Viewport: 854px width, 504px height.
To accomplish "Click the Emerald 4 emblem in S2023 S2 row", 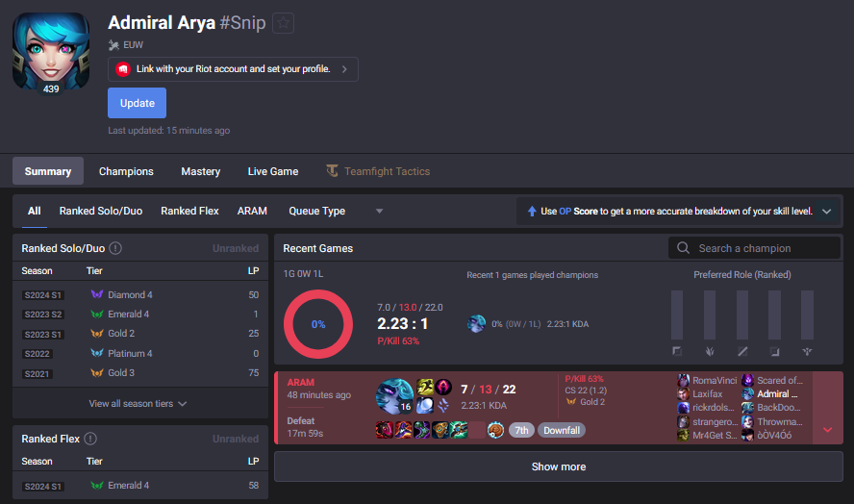I will pyautogui.click(x=97, y=314).
